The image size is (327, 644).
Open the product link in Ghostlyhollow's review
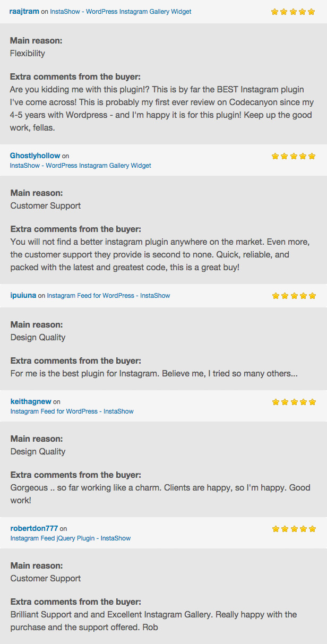click(x=80, y=166)
